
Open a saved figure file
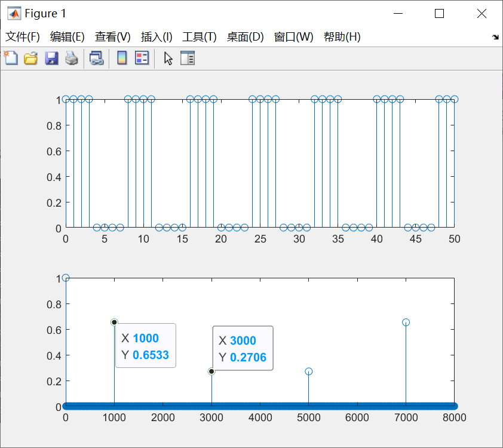[30, 58]
